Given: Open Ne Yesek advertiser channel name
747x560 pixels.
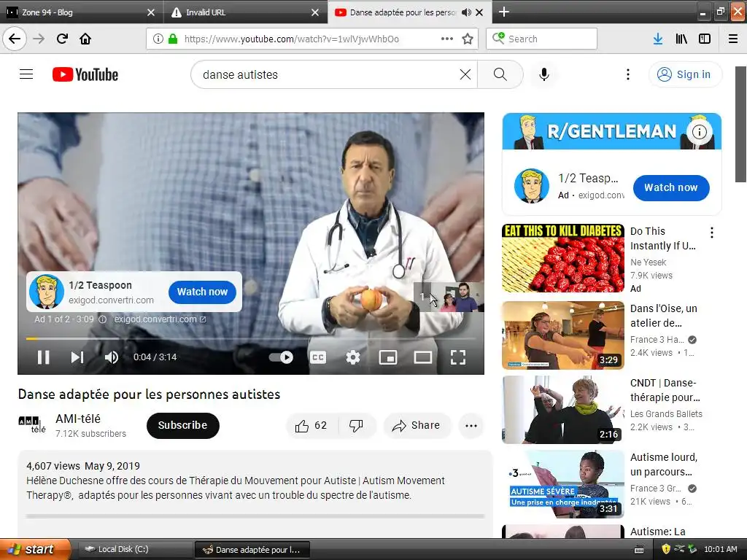Looking at the screenshot, I should pyautogui.click(x=648, y=262).
